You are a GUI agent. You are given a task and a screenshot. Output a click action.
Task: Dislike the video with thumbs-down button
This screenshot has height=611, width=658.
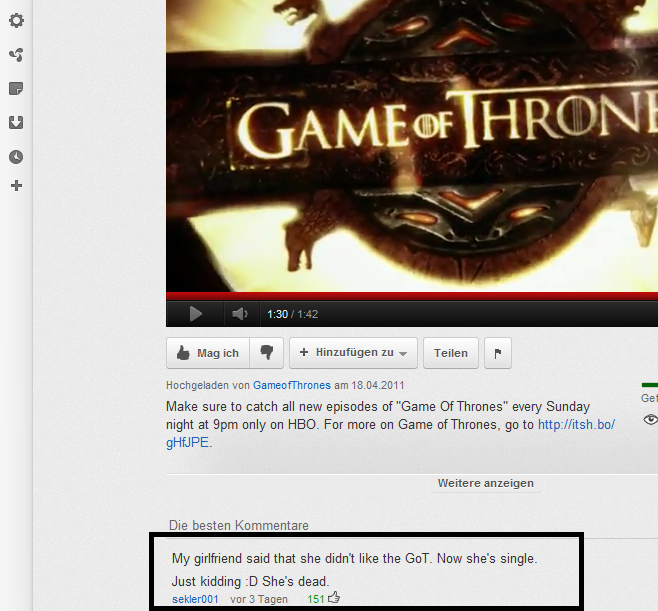266,353
